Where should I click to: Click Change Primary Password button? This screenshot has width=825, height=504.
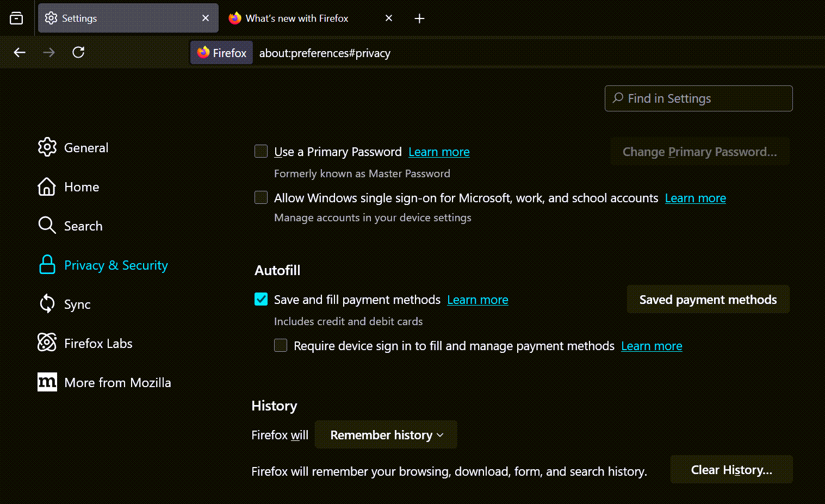pyautogui.click(x=699, y=152)
